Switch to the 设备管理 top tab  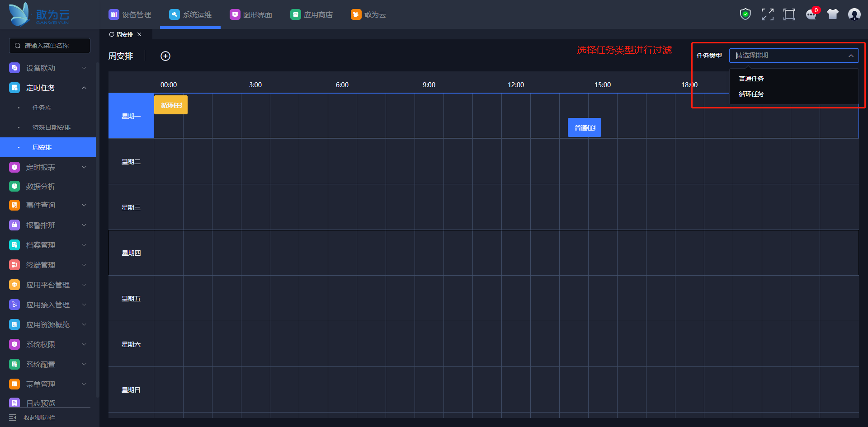pos(130,15)
